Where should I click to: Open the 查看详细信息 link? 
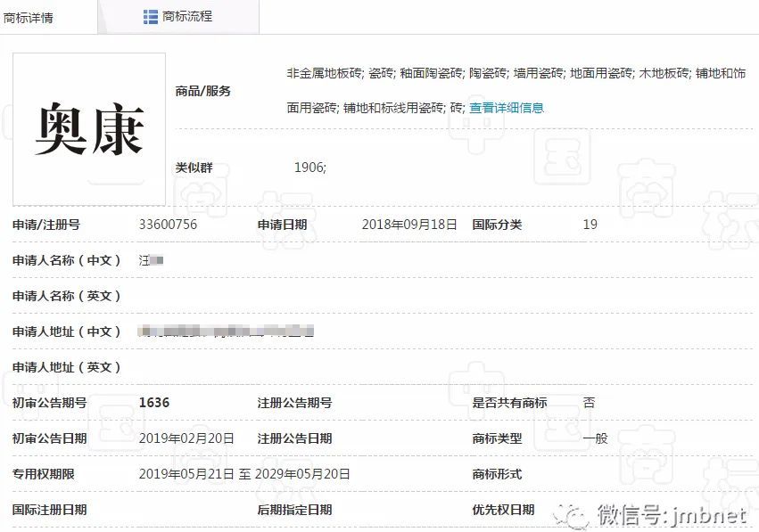click(506, 108)
